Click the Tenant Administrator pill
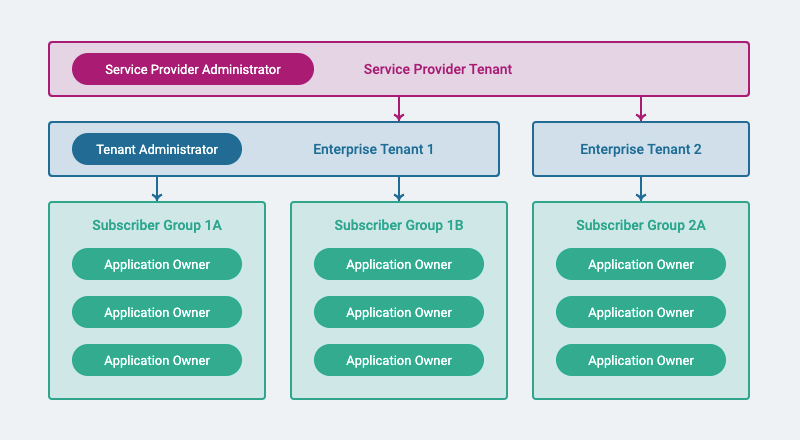 pos(157,149)
